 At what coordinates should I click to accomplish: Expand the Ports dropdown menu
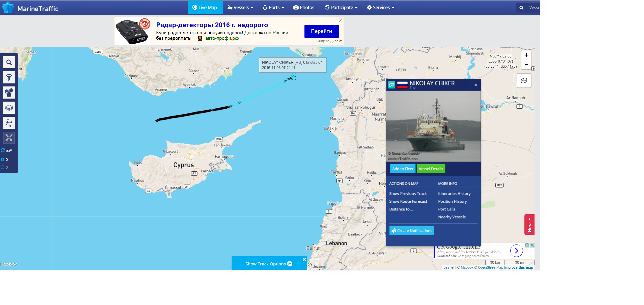tap(273, 8)
